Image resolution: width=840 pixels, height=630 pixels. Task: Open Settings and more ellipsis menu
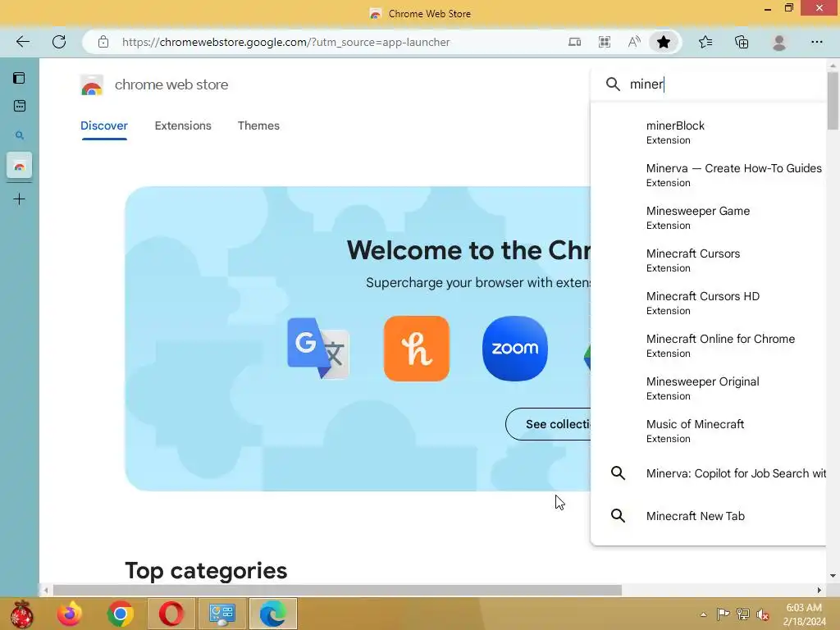(x=816, y=42)
